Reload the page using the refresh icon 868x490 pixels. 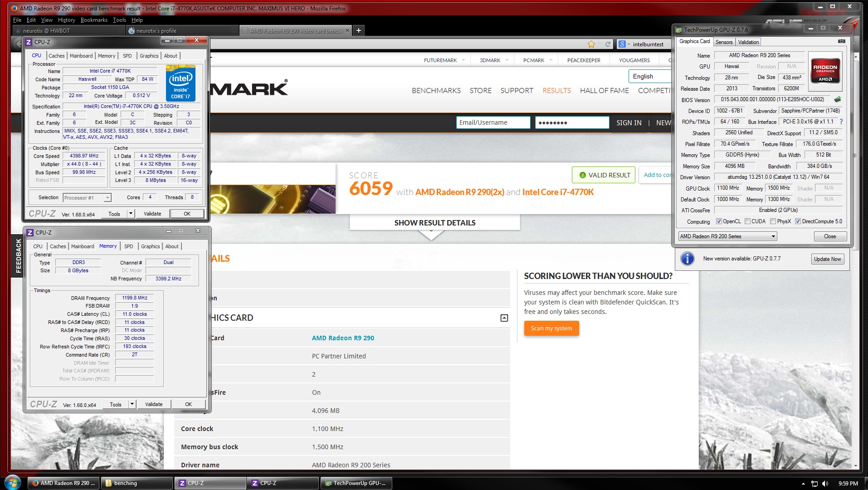(x=608, y=44)
